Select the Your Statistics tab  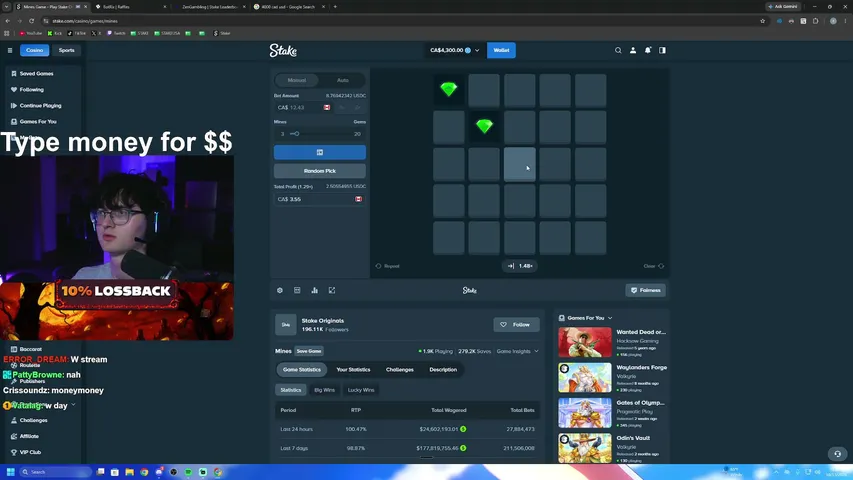[x=353, y=370]
